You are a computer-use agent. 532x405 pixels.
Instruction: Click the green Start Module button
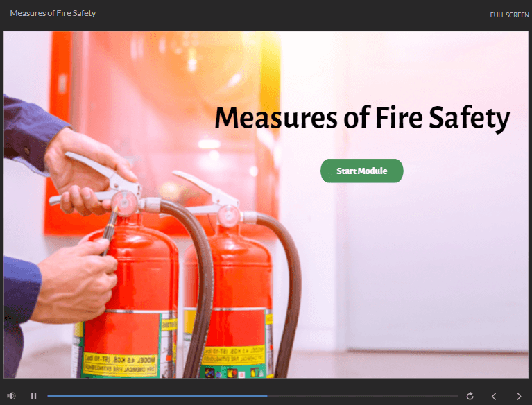(x=361, y=171)
